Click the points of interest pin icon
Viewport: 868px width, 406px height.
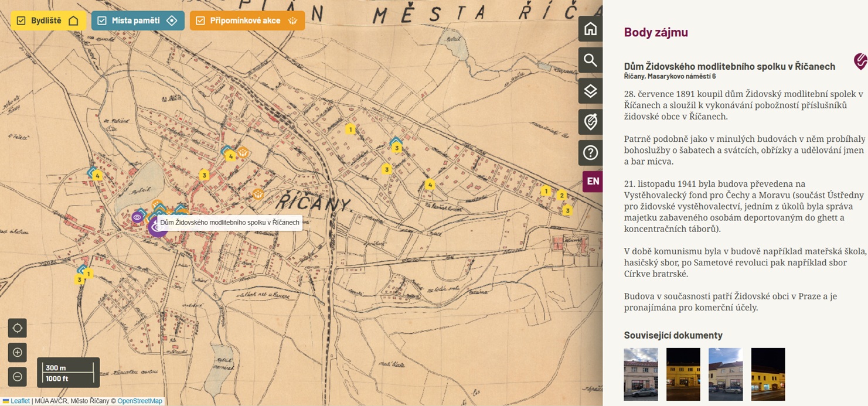[x=590, y=122]
